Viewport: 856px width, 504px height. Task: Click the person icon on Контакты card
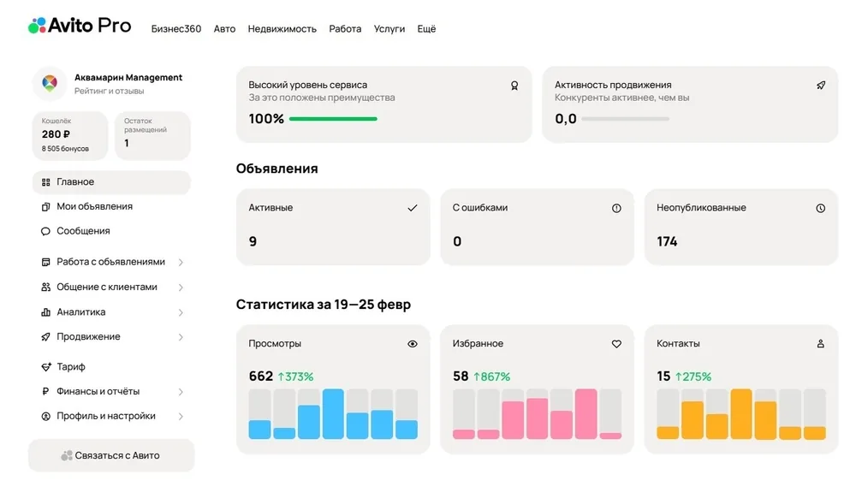[821, 344]
